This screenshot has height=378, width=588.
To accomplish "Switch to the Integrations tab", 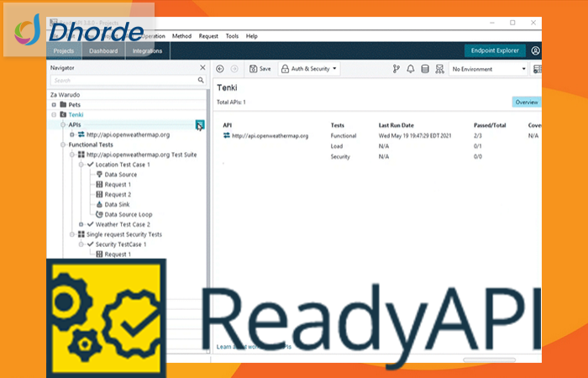I will click(x=147, y=51).
